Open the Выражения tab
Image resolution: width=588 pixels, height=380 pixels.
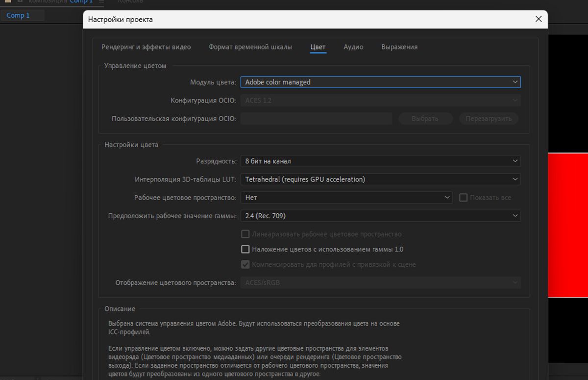[x=399, y=47]
